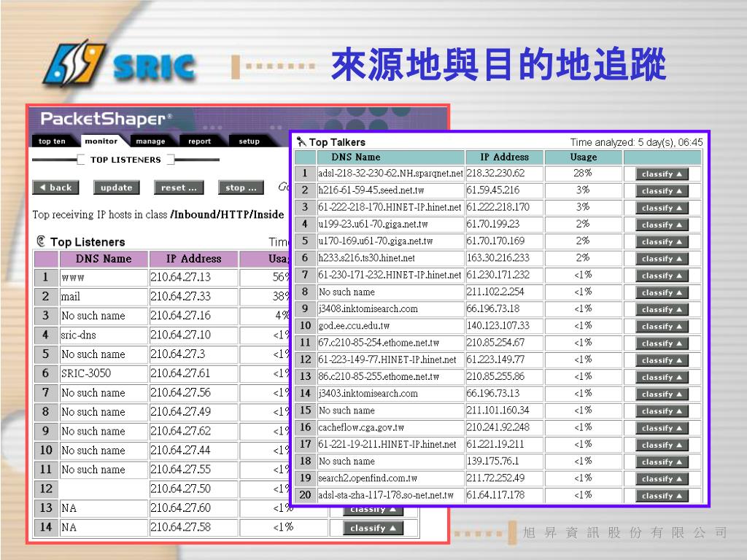Select Time analyzed: 5 day(s), 06:45 text
Screen dimensions: 747x560
point(636,142)
